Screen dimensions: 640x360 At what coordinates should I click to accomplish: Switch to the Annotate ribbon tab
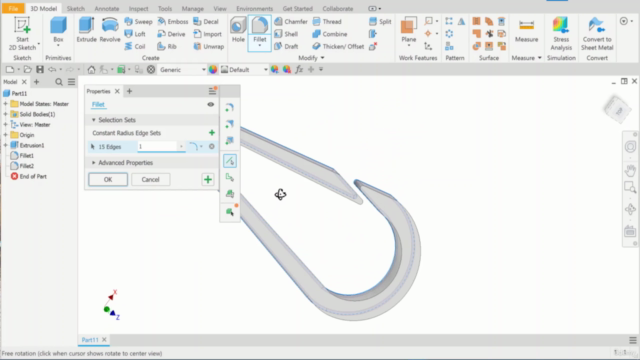[107, 9]
